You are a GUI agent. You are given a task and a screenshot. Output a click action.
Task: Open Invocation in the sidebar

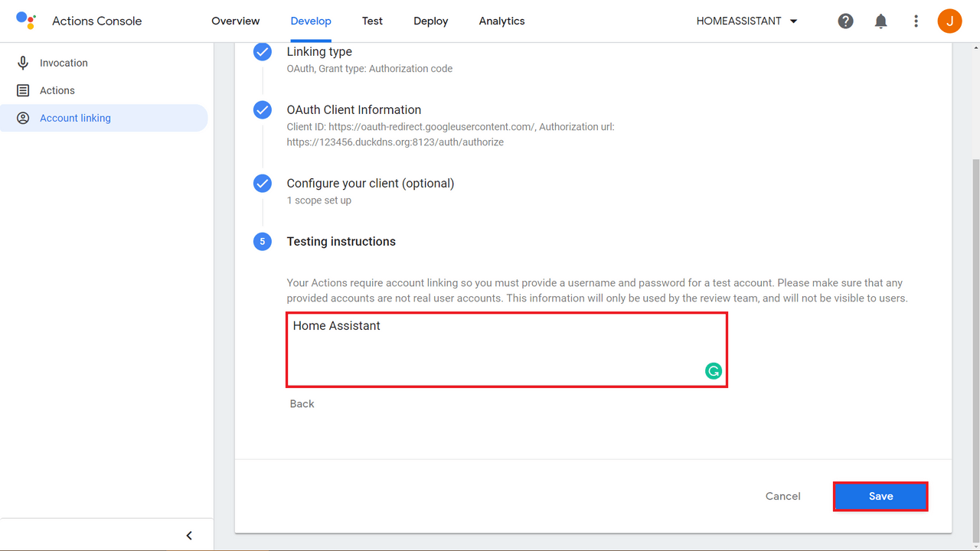(104, 63)
